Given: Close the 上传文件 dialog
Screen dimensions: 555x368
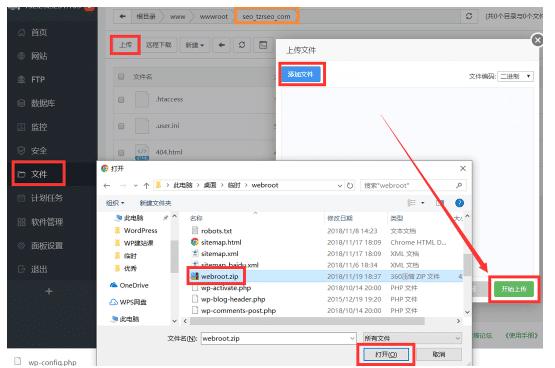Looking at the screenshot, I should [x=537, y=40].
